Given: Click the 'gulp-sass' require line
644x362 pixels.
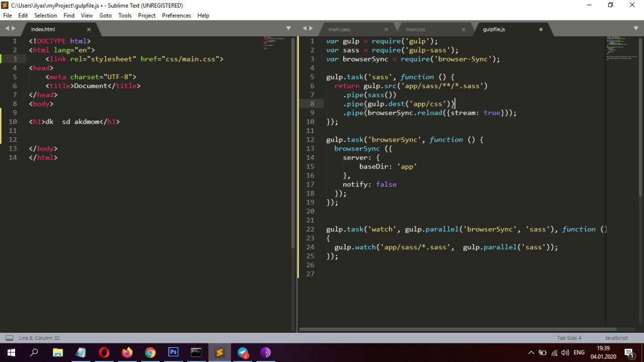Looking at the screenshot, I should [392, 50].
